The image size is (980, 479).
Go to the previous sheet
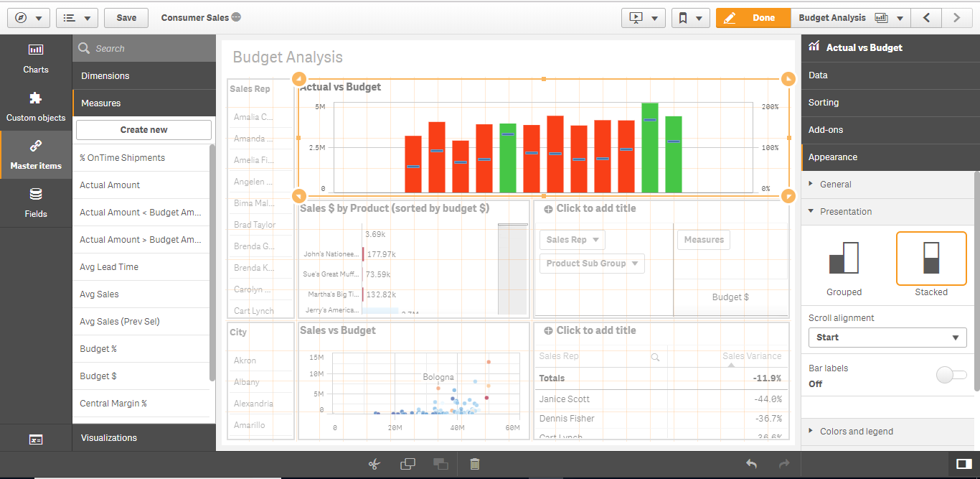click(927, 18)
